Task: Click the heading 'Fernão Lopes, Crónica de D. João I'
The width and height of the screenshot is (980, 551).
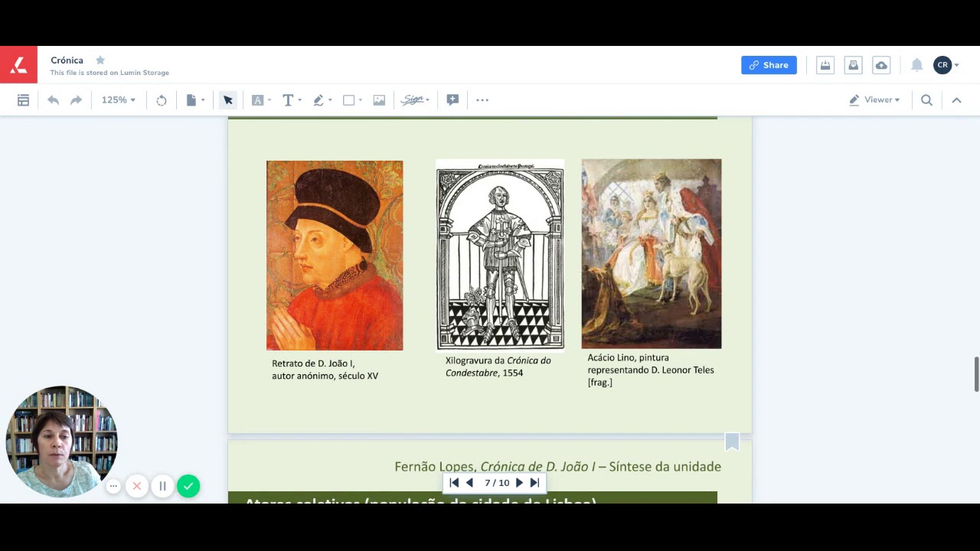Action: (x=495, y=466)
